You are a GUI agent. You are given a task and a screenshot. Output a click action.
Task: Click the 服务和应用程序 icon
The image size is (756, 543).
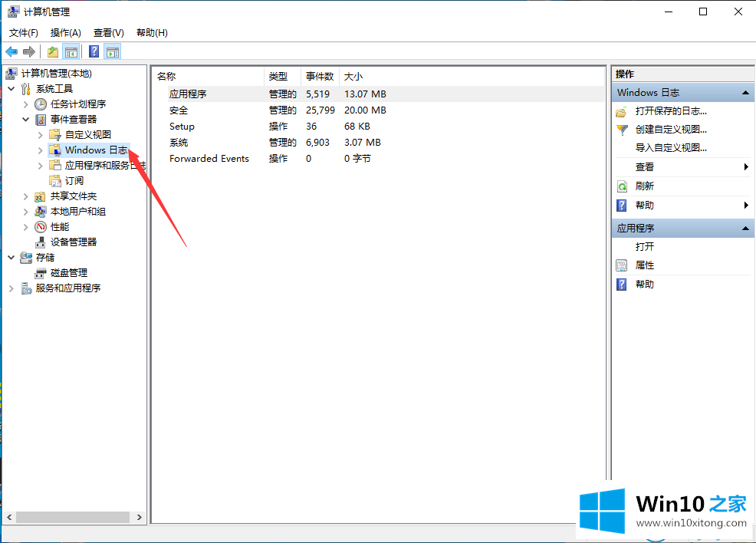pos(26,288)
